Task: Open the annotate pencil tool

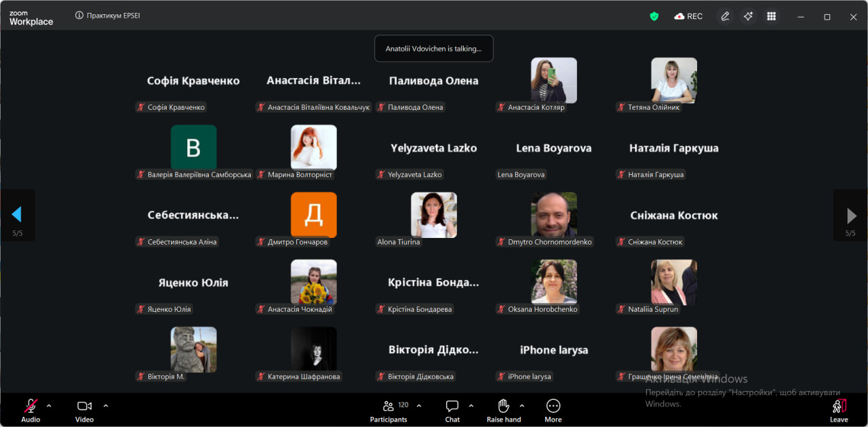Action: [x=725, y=16]
